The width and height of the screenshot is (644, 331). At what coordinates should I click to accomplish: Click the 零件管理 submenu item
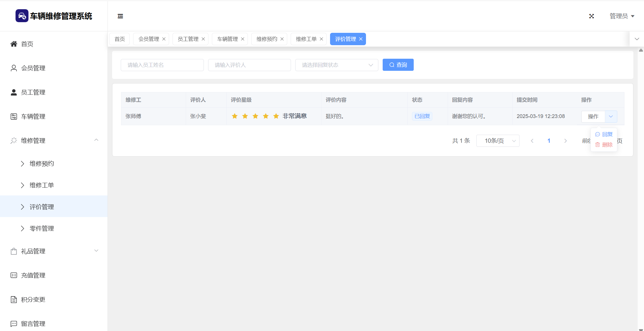pyautogui.click(x=42, y=228)
